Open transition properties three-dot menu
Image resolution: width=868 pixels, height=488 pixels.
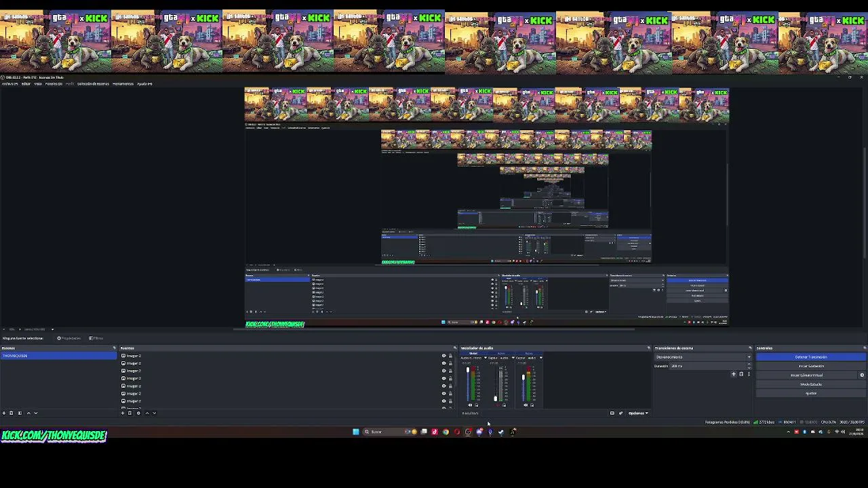(x=749, y=374)
